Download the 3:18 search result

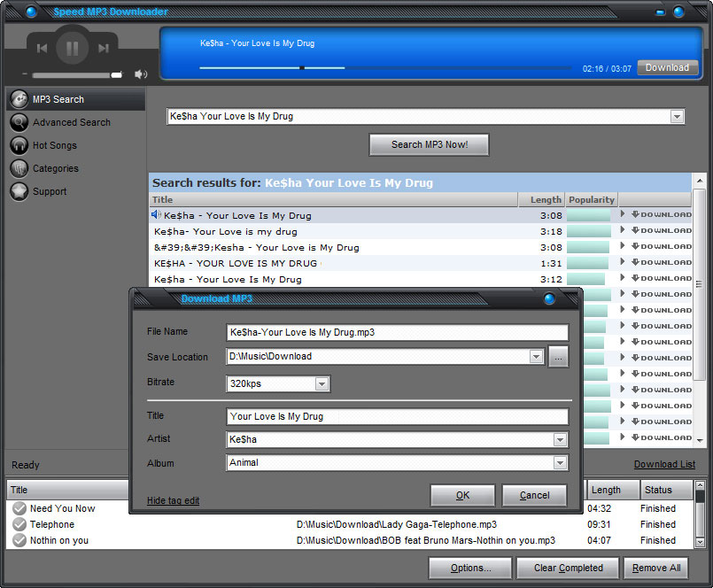coord(662,230)
